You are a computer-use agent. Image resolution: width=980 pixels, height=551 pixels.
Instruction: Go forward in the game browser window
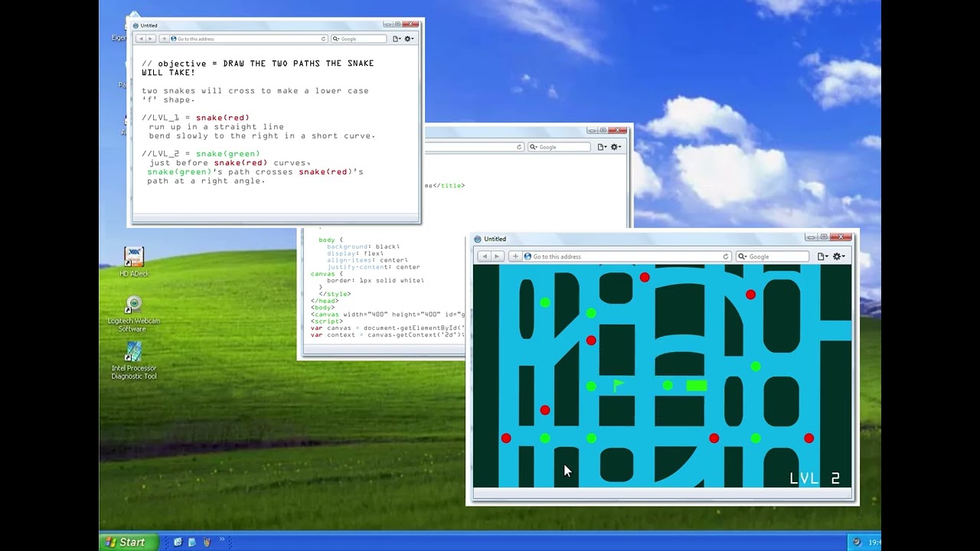(x=497, y=256)
